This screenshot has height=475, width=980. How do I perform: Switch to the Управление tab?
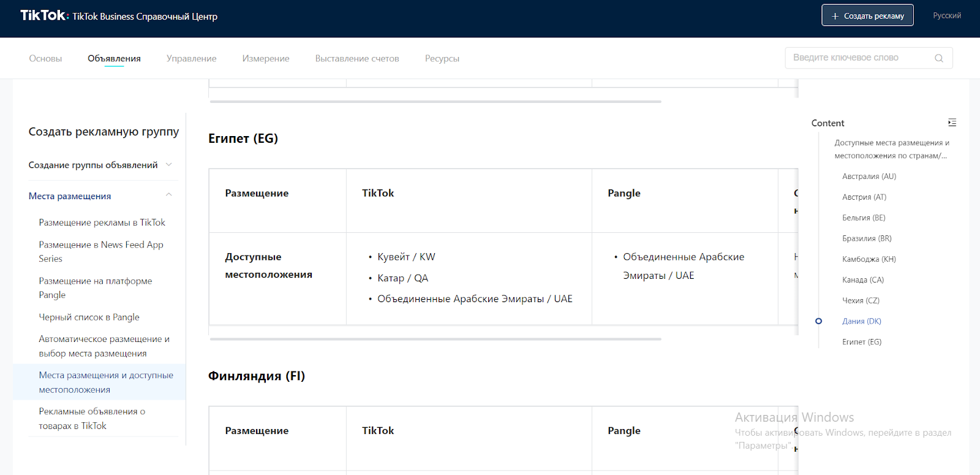click(x=192, y=58)
